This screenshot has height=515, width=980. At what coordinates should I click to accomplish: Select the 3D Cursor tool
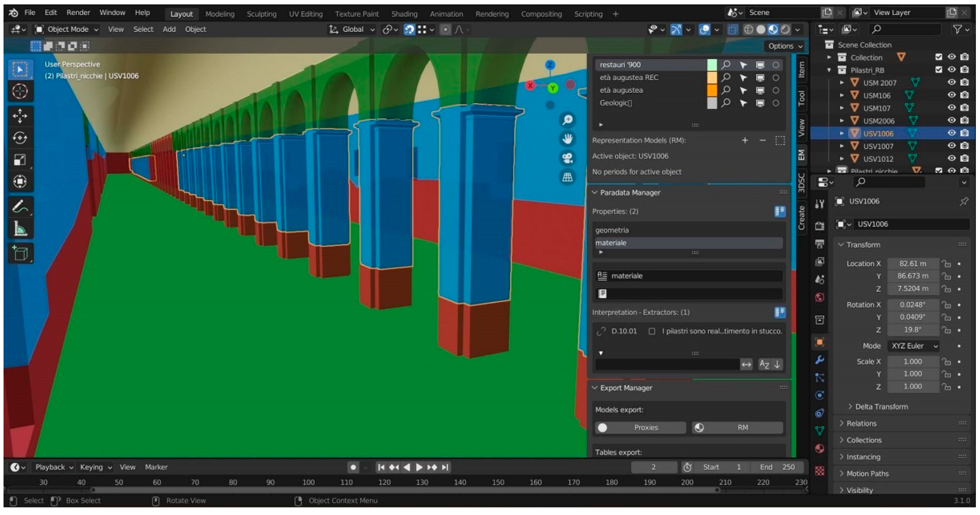point(20,91)
